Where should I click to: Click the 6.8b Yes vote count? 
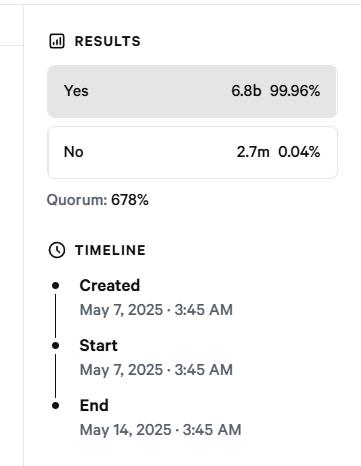coord(246,91)
